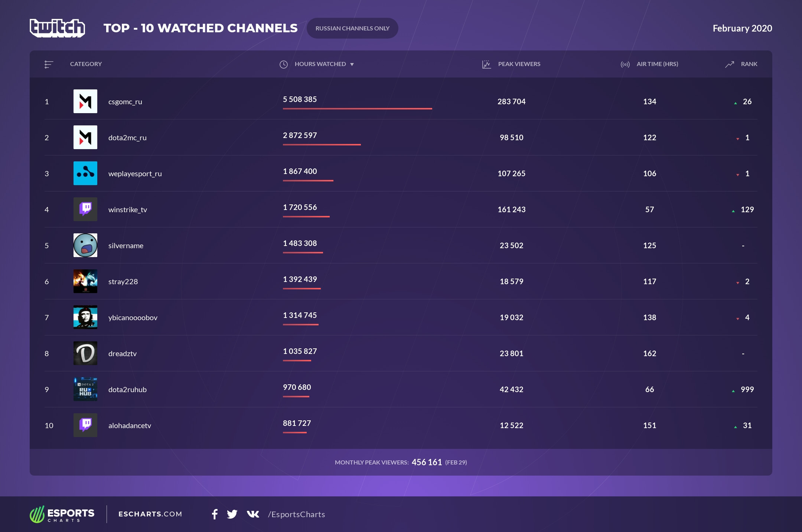
Task: Select the Category column header
Action: pos(86,64)
